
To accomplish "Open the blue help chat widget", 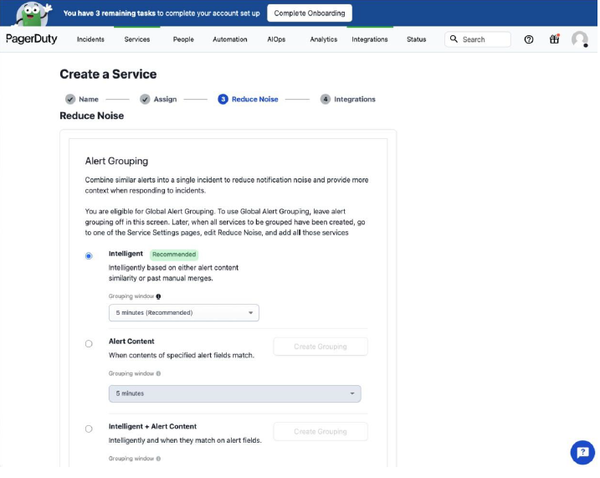I will (582, 452).
